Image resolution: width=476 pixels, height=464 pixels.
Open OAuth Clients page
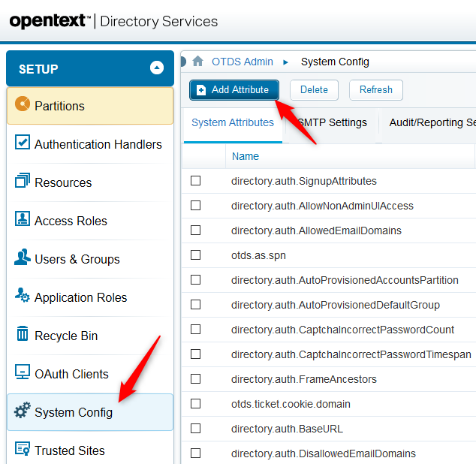[90, 374]
